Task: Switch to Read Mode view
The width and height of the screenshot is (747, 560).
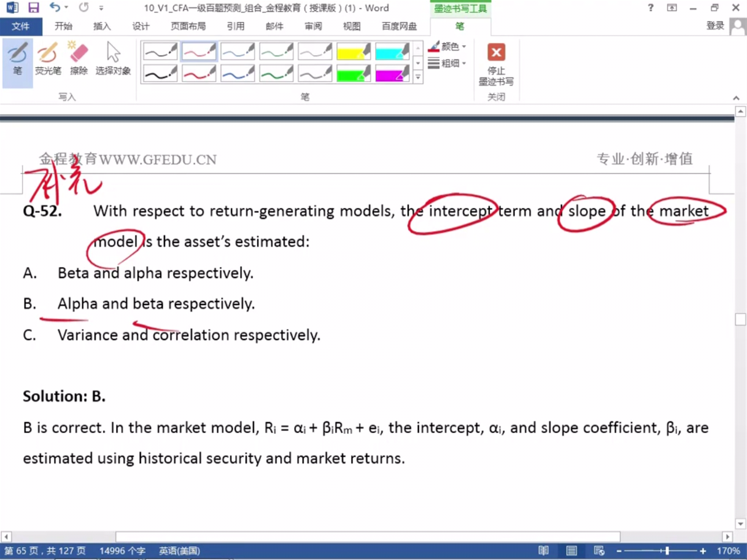Action: click(543, 551)
